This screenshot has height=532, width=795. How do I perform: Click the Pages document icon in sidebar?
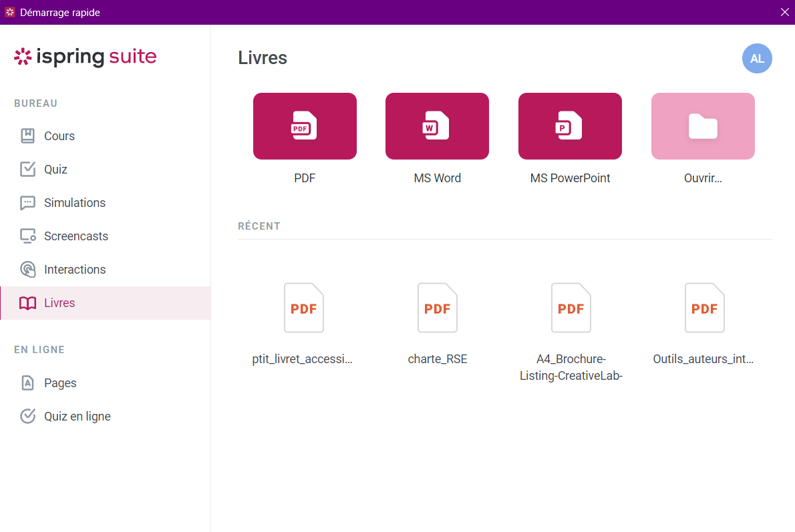[x=27, y=383]
